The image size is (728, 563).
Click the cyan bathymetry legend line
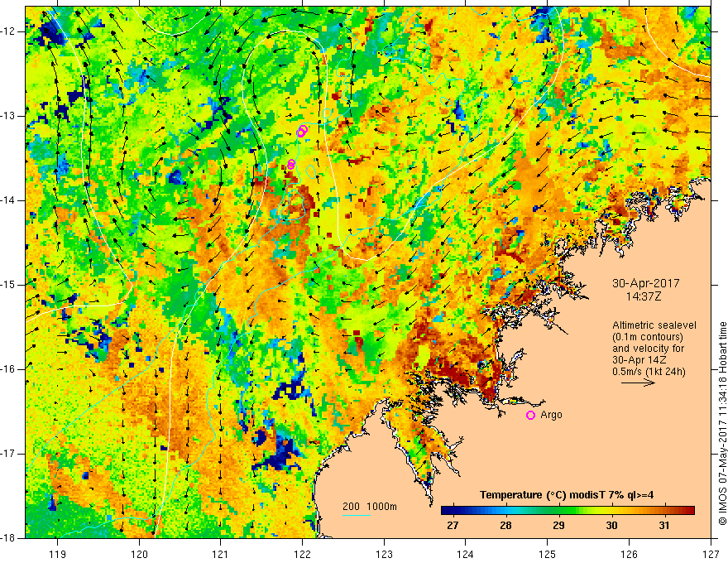357,515
